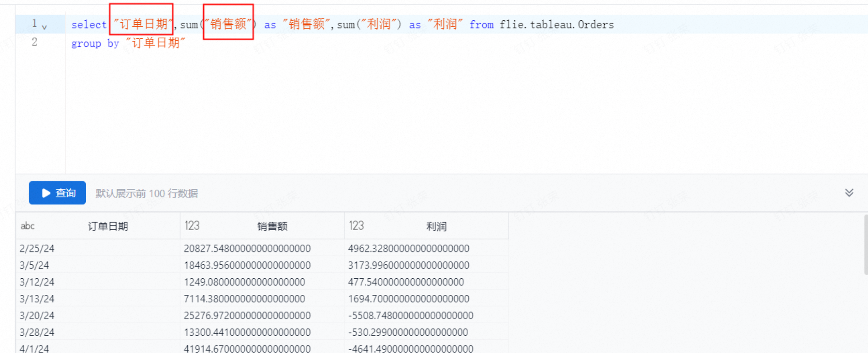868x353 pixels.
Task: Select the 利润 column header label
Action: pos(436,226)
